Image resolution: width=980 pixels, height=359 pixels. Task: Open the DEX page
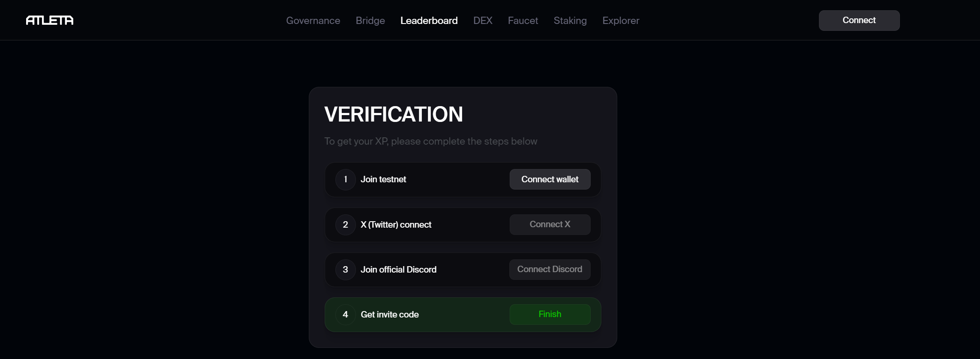point(483,21)
